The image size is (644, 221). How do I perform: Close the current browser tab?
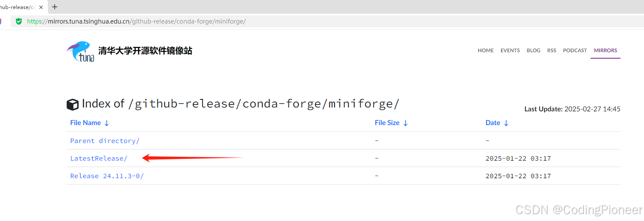(41, 7)
